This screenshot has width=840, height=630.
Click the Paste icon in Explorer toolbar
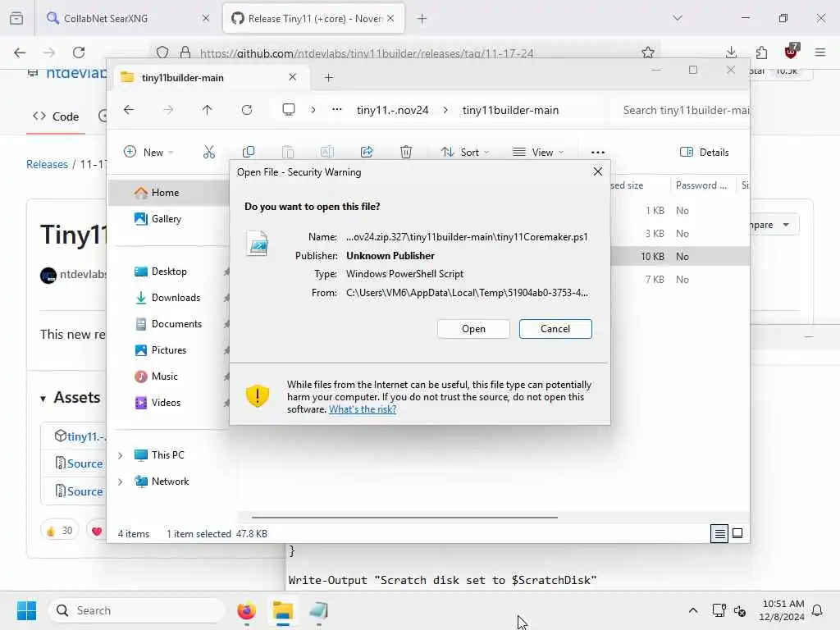coord(288,152)
